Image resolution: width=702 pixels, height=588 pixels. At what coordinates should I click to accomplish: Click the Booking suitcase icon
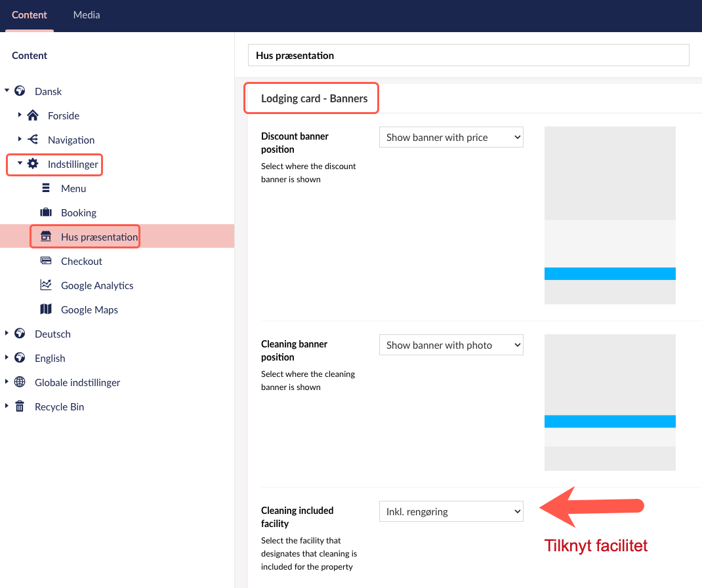coord(46,212)
